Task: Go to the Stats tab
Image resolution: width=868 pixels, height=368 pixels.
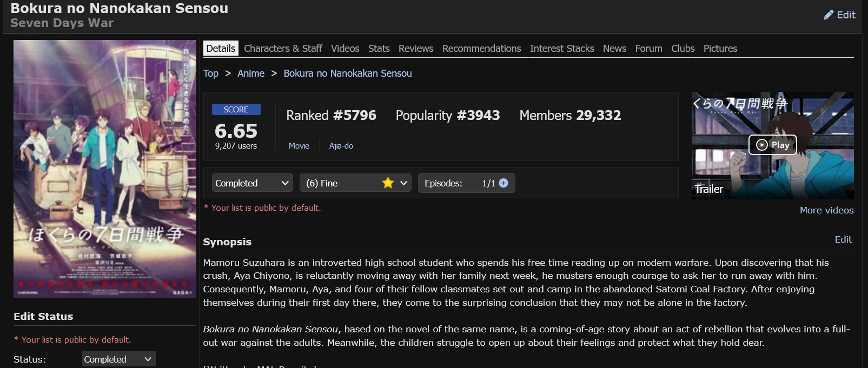Action: click(379, 49)
